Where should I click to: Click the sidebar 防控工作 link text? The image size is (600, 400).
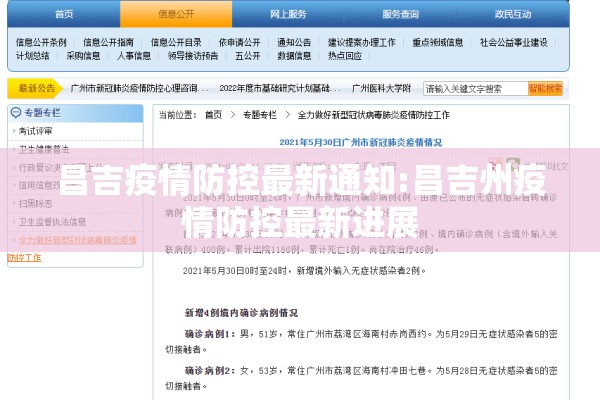[x=24, y=258]
